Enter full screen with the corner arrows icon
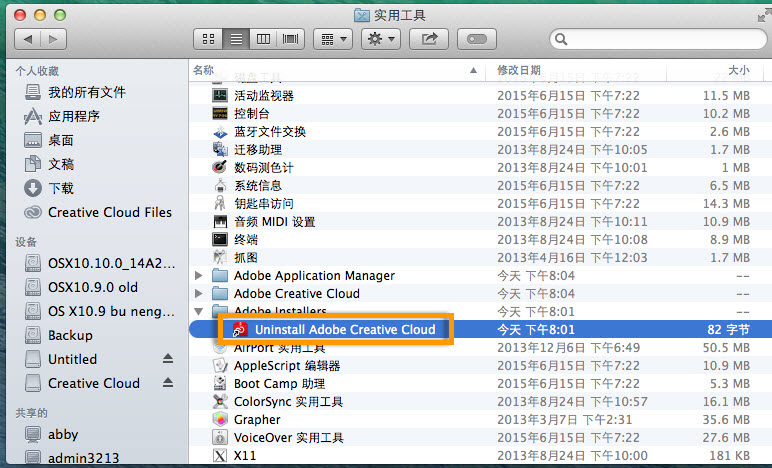Screen dimensions: 772x468 click(x=764, y=16)
